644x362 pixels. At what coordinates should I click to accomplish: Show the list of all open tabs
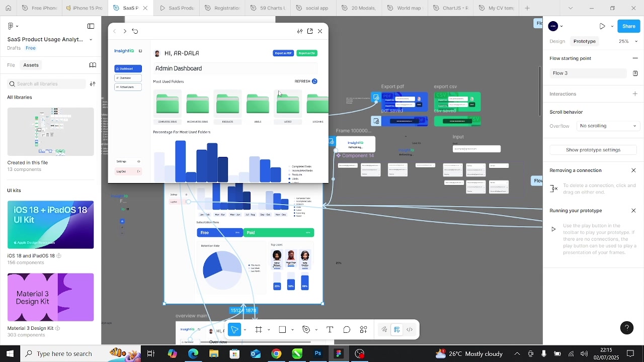(x=571, y=8)
